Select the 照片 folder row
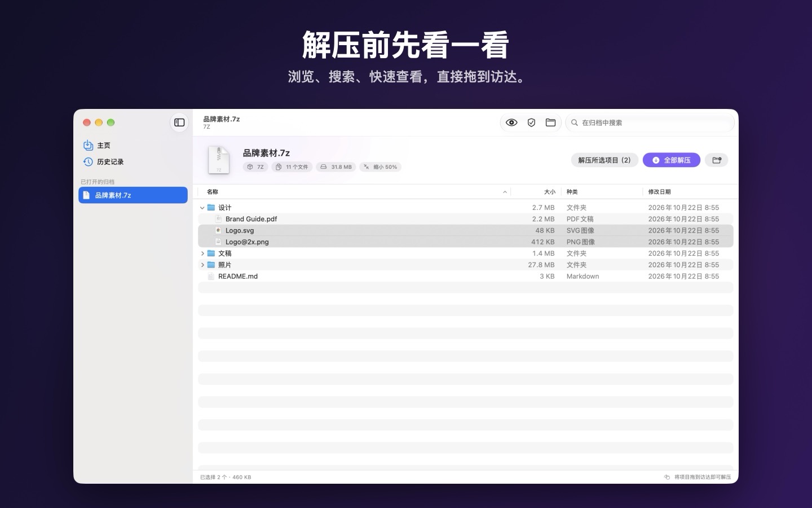812x508 pixels. point(466,265)
